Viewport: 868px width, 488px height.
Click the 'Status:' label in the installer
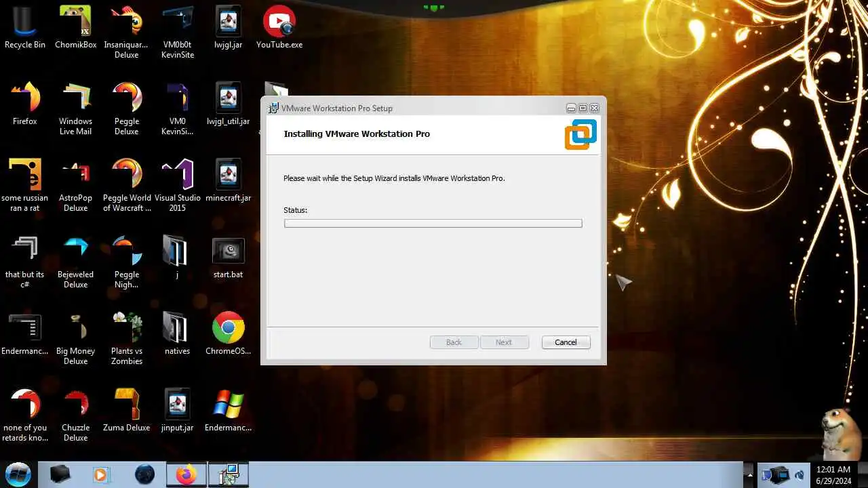pyautogui.click(x=295, y=210)
